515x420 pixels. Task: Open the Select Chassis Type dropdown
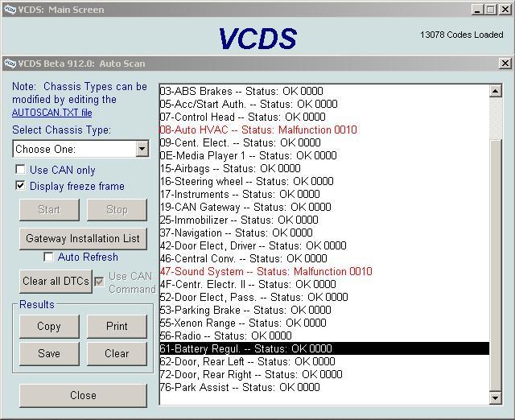[142, 149]
